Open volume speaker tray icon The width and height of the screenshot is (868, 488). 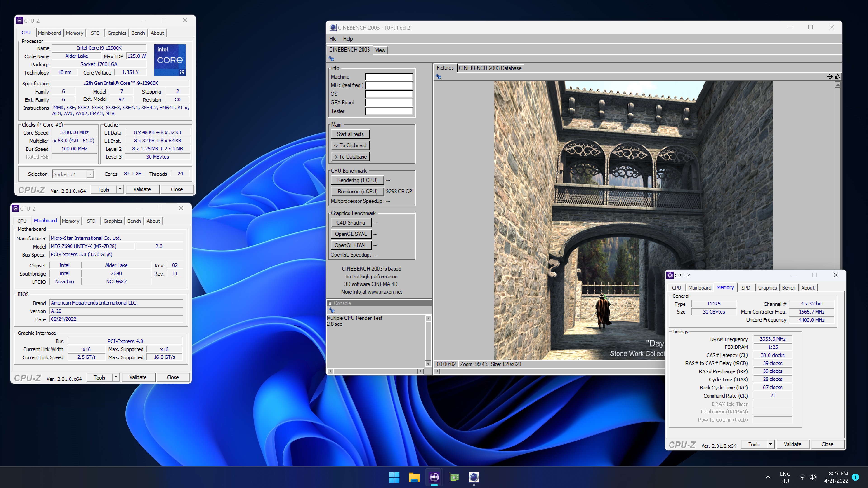click(813, 477)
